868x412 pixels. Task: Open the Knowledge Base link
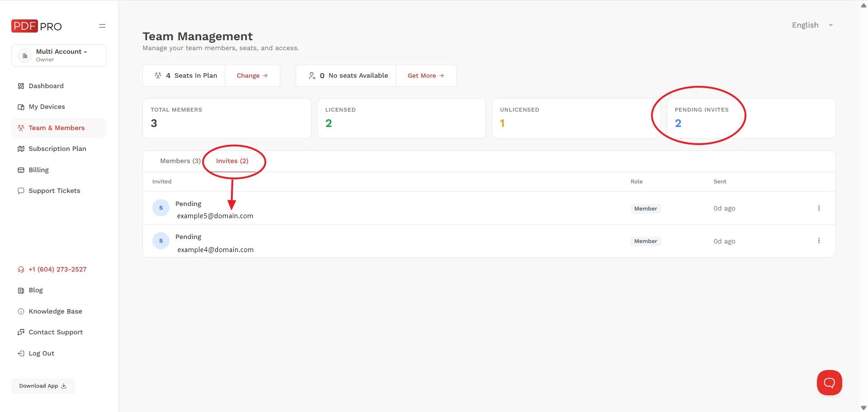55,311
